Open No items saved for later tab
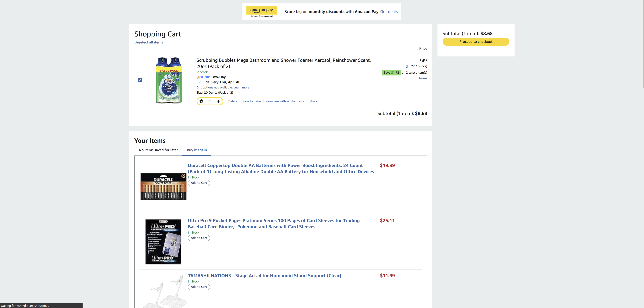 (158, 150)
